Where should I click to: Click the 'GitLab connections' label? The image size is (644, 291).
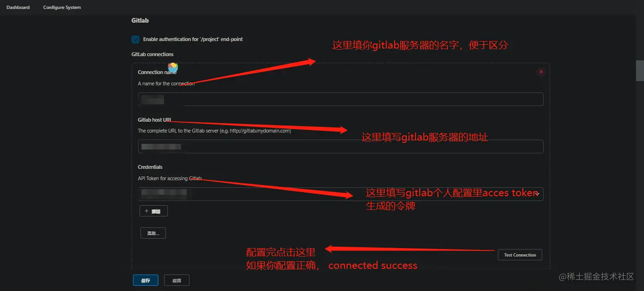tap(152, 54)
